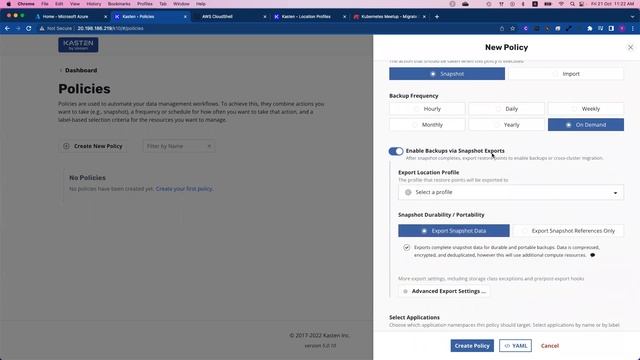Screen dimensions: 640x360
Task: Open the Chrome File menu
Action: 45,4
